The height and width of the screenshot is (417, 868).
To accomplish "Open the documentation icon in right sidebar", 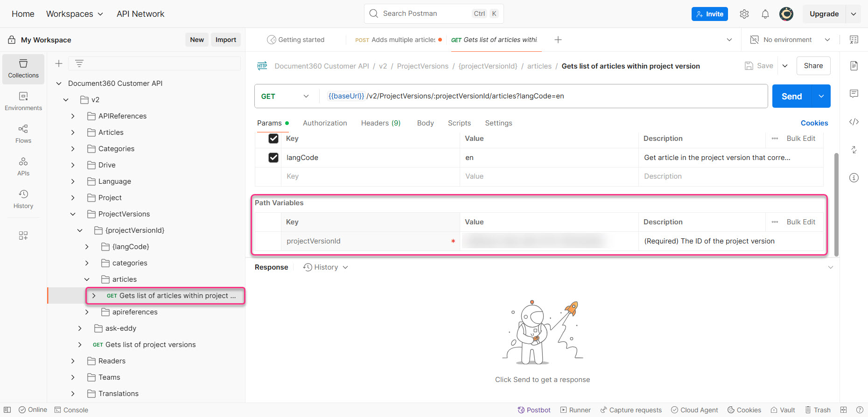I will coord(854,66).
